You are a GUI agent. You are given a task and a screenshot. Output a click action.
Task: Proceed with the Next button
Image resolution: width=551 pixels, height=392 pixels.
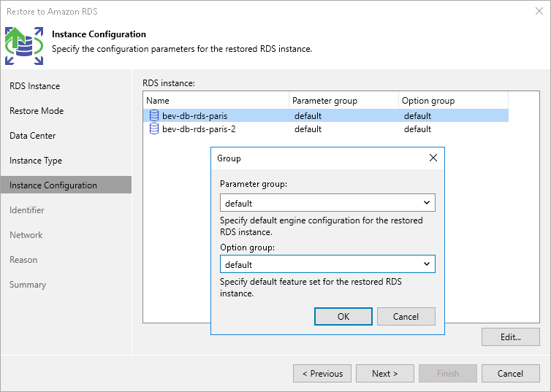(x=385, y=374)
